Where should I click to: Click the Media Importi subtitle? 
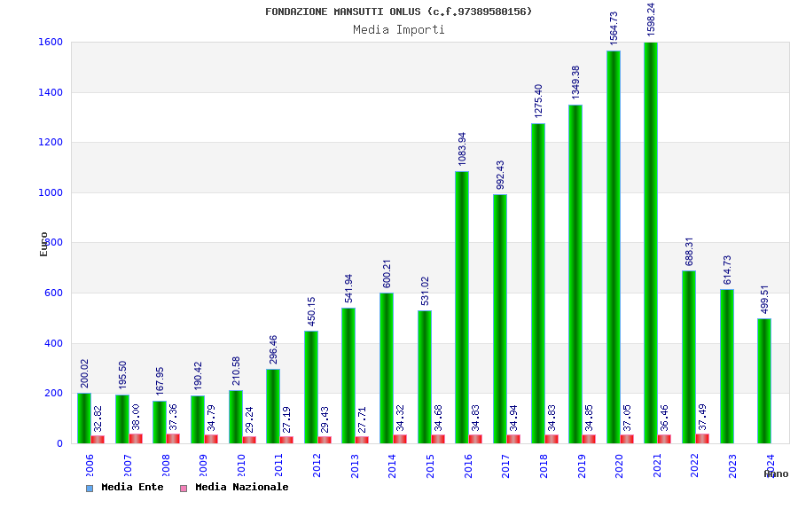(x=399, y=29)
